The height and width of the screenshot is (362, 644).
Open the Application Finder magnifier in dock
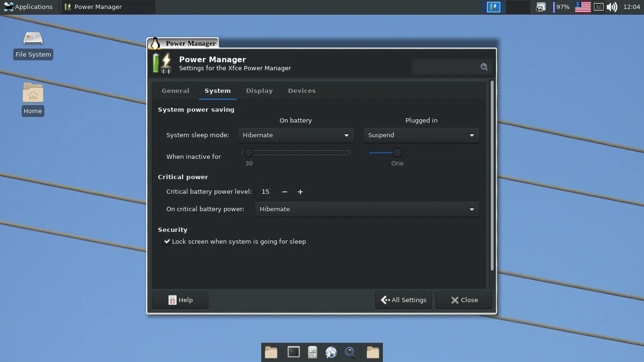(x=350, y=352)
